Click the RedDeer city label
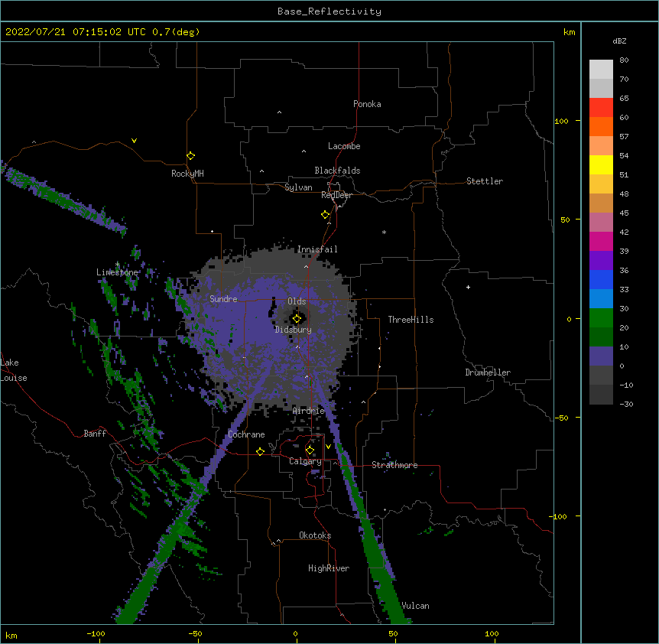The width and height of the screenshot is (659, 644). [x=336, y=195]
